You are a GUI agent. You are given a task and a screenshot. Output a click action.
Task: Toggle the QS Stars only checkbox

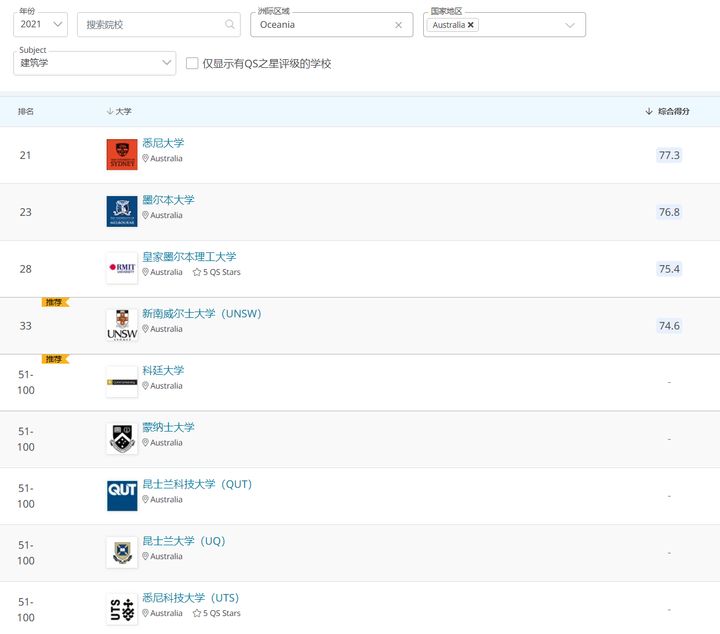[192, 63]
